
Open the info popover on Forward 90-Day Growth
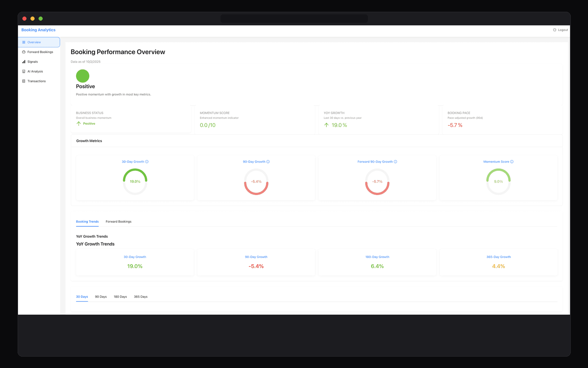pos(395,162)
